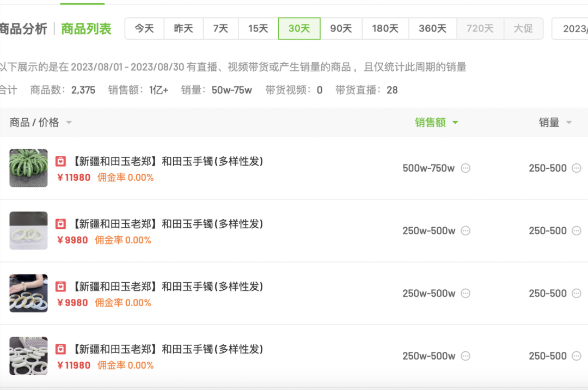Image resolution: width=588 pixels, height=390 pixels.
Task: Choose the 90天 time range option
Action: coord(341,28)
